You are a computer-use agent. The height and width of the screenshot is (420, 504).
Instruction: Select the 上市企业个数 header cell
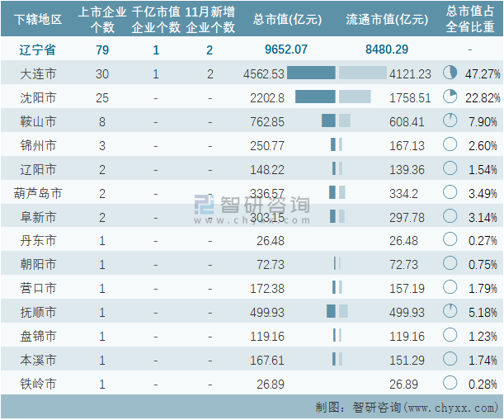point(102,19)
